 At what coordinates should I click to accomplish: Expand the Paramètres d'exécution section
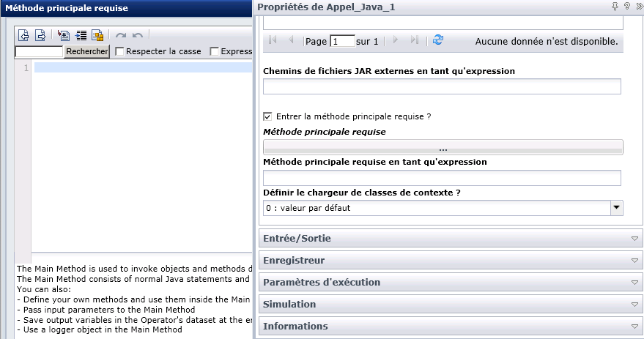pyautogui.click(x=451, y=282)
